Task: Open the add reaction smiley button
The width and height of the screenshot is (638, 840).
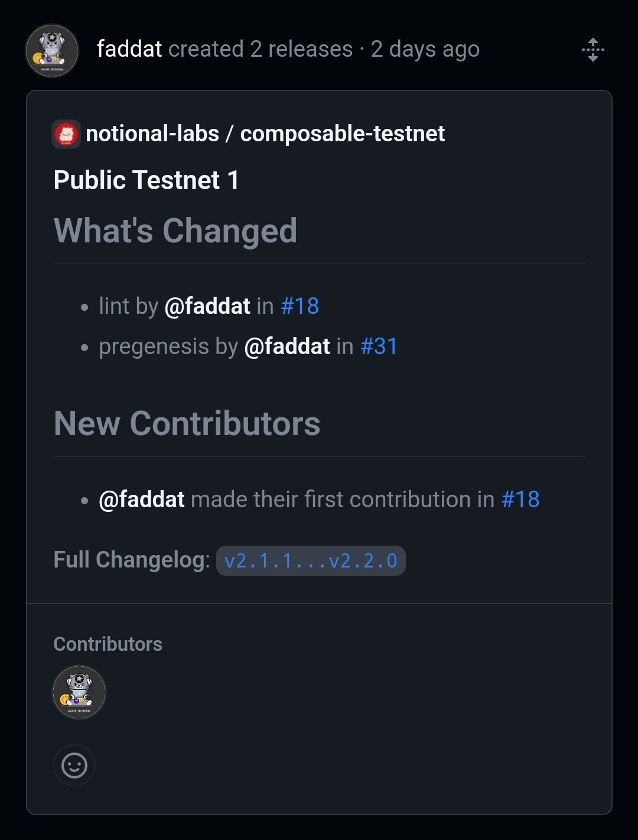Action: click(74, 766)
